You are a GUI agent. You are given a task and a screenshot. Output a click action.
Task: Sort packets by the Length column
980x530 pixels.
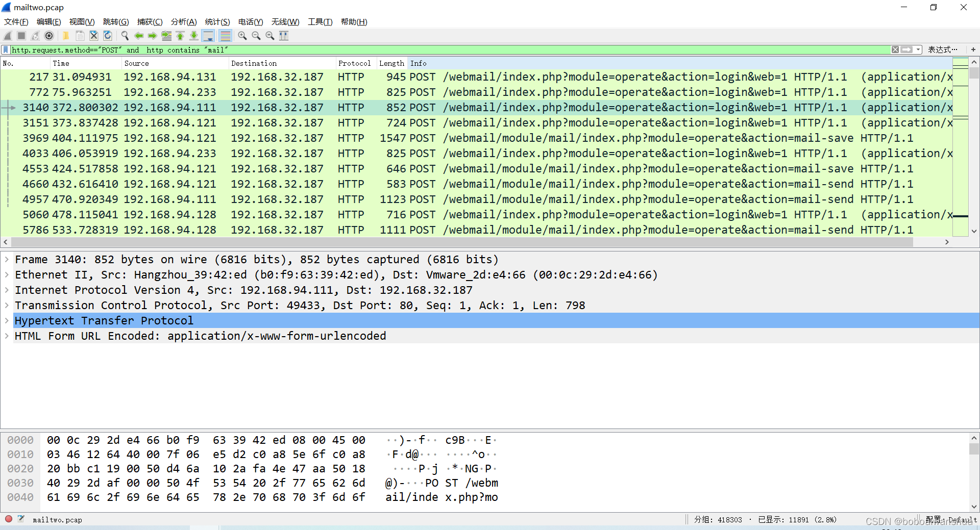(392, 63)
